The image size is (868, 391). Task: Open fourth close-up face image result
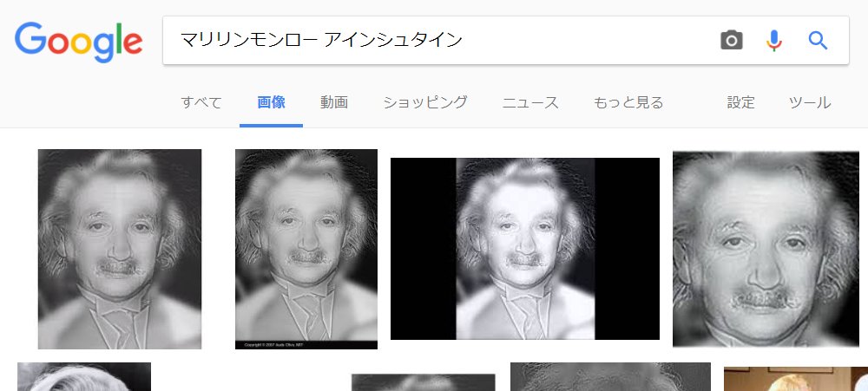766,249
